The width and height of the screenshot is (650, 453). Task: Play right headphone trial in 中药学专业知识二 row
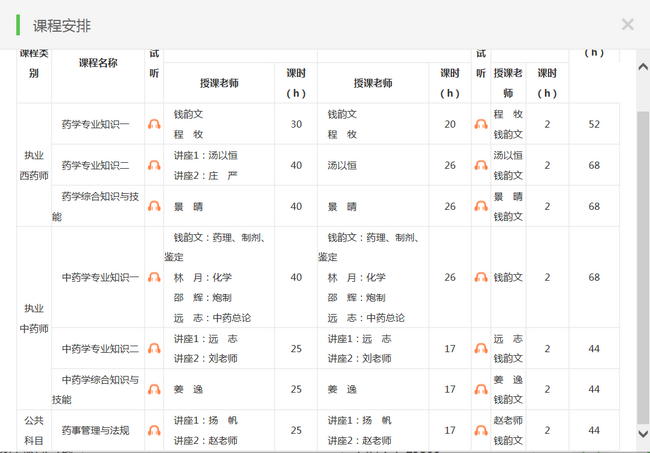(481, 348)
